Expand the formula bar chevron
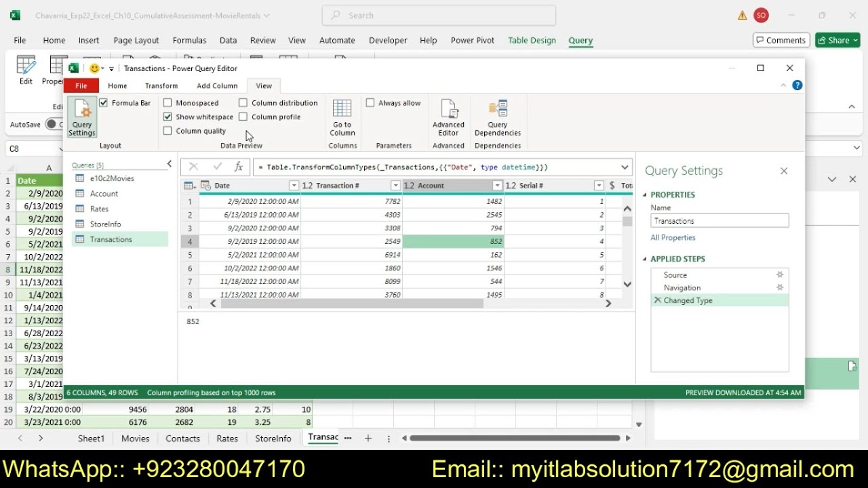 (625, 167)
